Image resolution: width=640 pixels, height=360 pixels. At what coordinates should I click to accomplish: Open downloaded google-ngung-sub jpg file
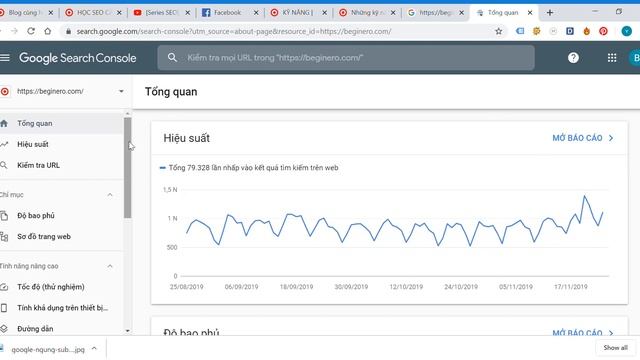[x=47, y=349]
